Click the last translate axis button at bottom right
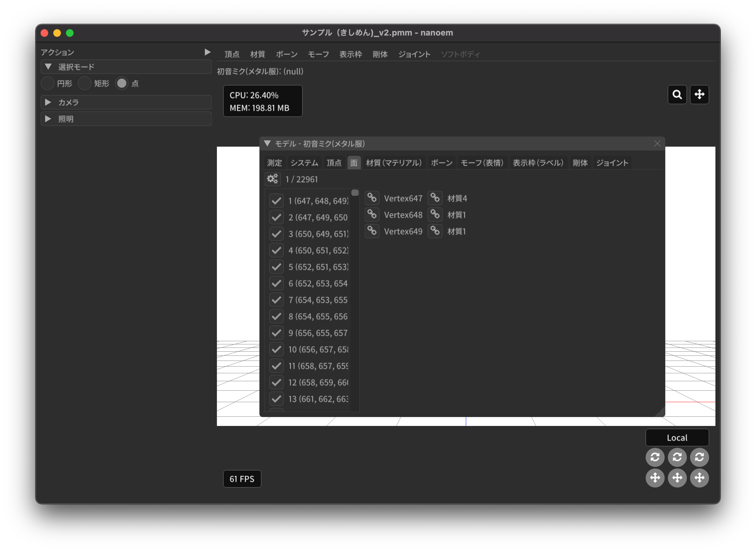Image resolution: width=756 pixels, height=551 pixels. click(x=699, y=478)
